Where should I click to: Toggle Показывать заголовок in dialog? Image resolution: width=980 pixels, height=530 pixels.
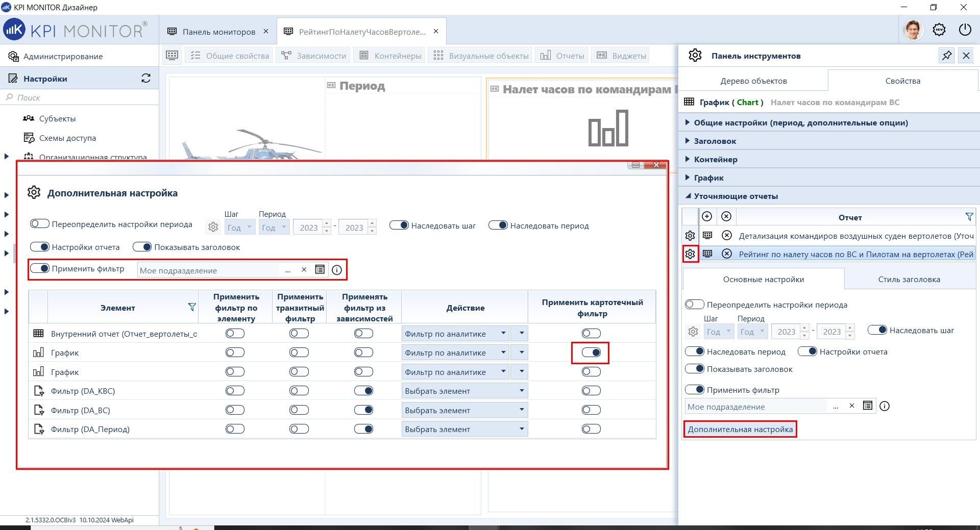tap(142, 247)
